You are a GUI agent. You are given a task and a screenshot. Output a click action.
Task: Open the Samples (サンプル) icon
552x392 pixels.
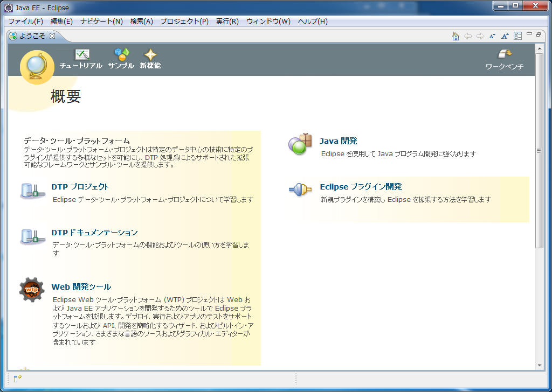(x=121, y=54)
